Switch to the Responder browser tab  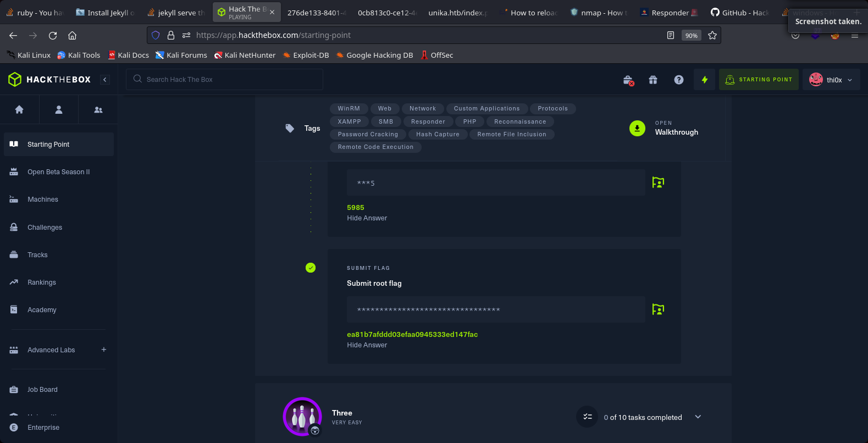click(x=669, y=13)
